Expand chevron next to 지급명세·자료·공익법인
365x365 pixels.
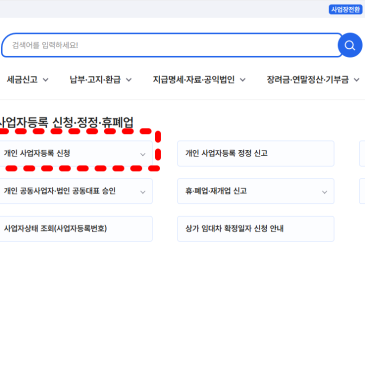coord(243,80)
